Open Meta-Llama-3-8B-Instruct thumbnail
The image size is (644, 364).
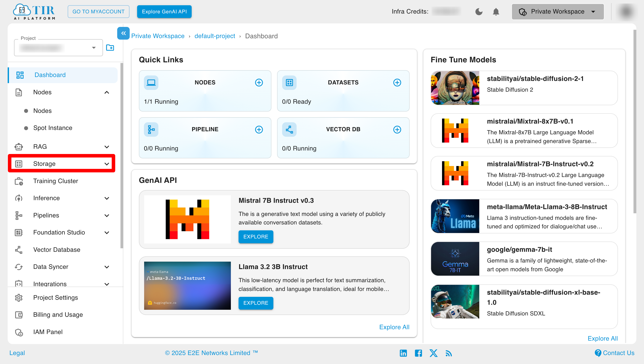click(455, 216)
